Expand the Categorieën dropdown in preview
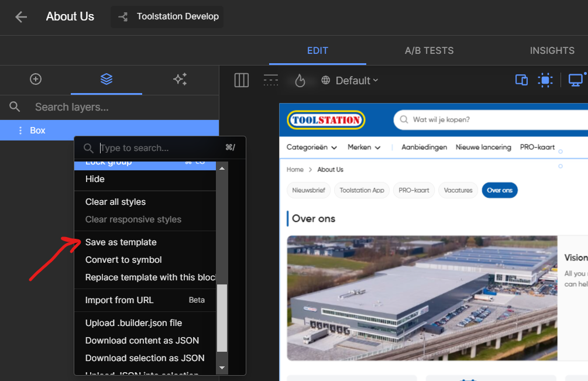The image size is (588, 381). [311, 147]
